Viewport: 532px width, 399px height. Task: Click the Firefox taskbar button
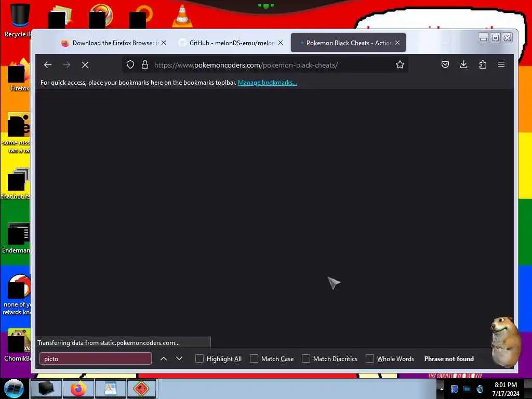78,389
